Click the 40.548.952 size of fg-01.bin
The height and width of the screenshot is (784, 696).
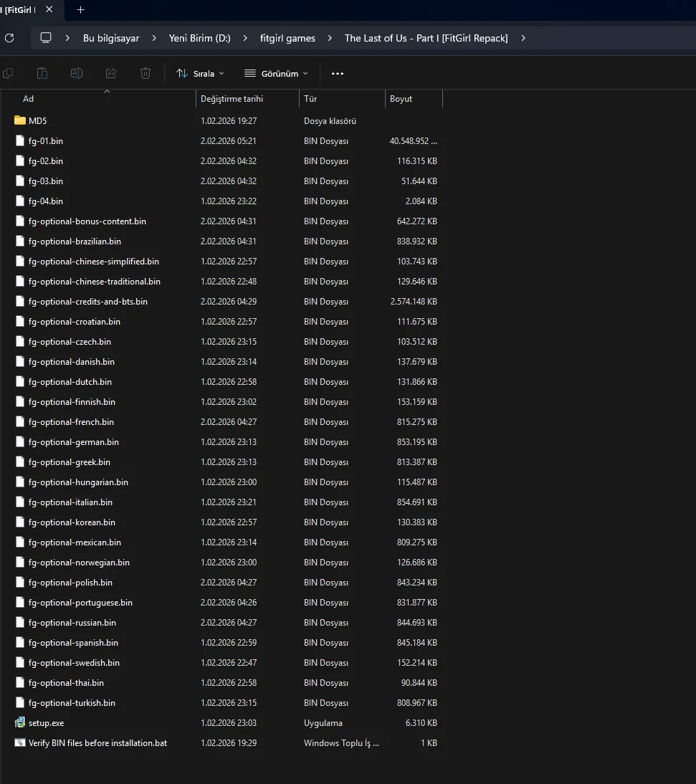pos(414,141)
